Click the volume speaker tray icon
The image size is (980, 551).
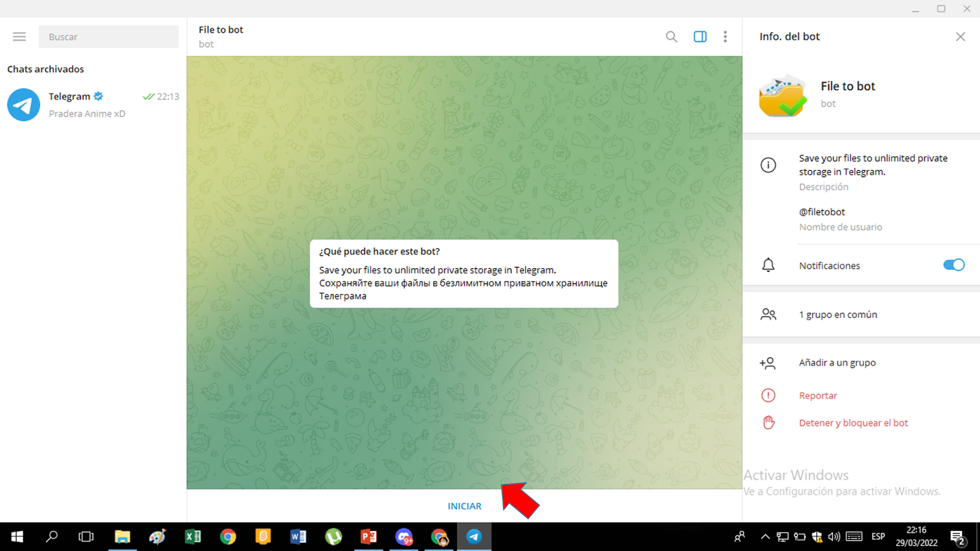tap(834, 537)
